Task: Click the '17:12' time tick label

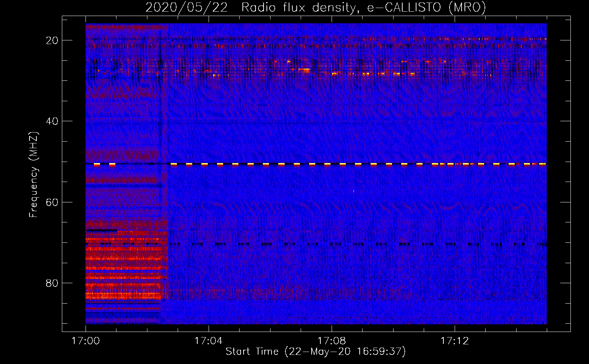Action: [455, 341]
